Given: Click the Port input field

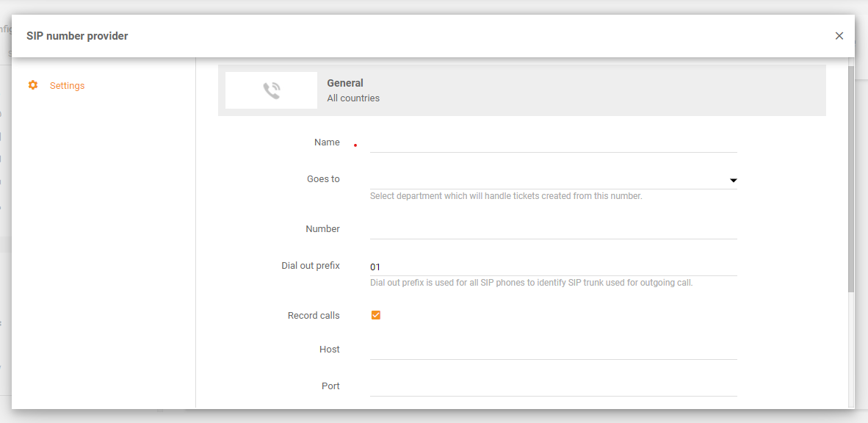Looking at the screenshot, I should 551,388.
